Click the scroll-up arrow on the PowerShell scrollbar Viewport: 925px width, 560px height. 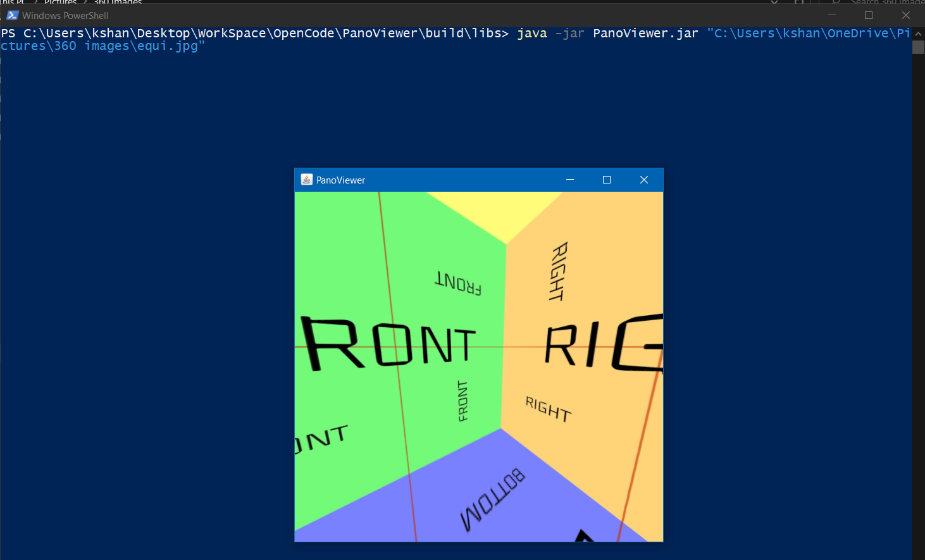pyautogui.click(x=919, y=33)
